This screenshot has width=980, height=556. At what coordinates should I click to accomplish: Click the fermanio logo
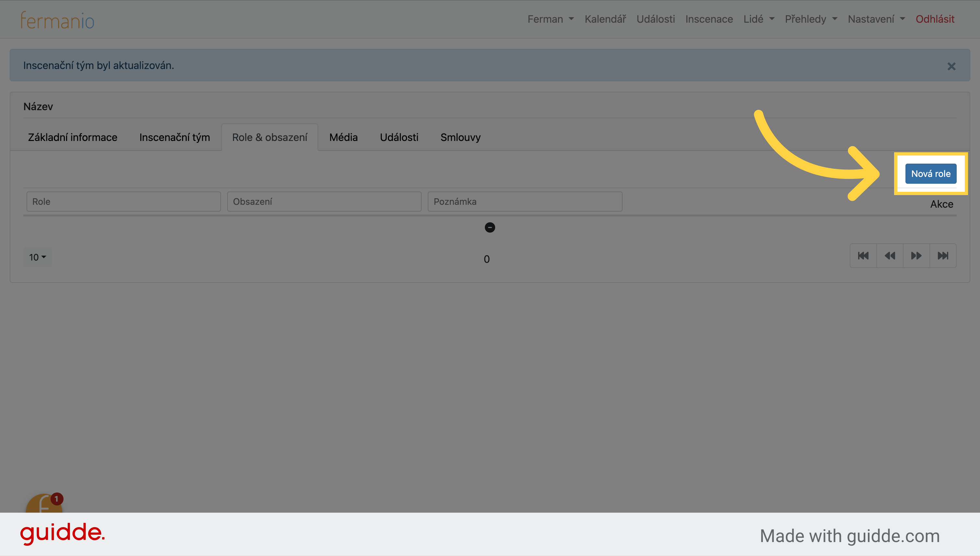tap(57, 20)
